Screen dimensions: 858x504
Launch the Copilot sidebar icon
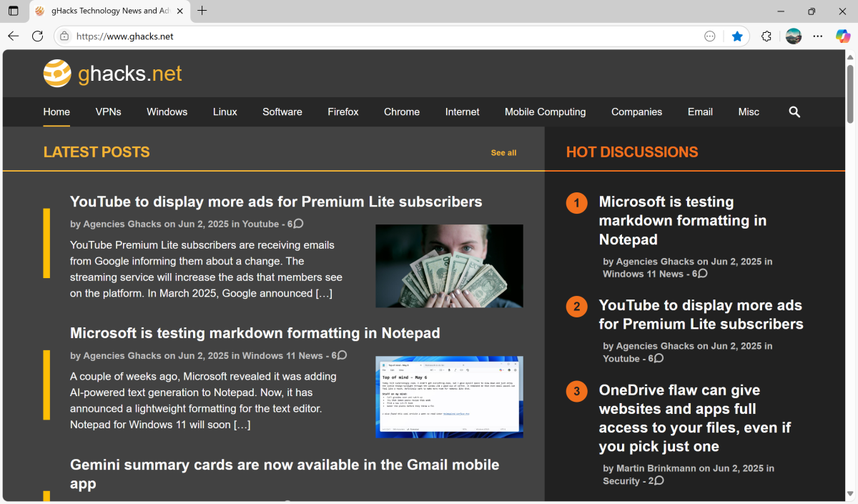point(843,36)
